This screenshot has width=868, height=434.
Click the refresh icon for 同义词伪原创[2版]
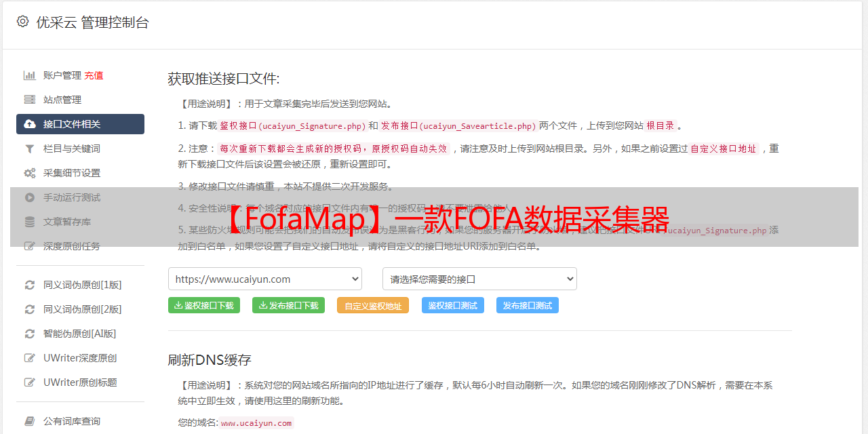pyautogui.click(x=29, y=309)
